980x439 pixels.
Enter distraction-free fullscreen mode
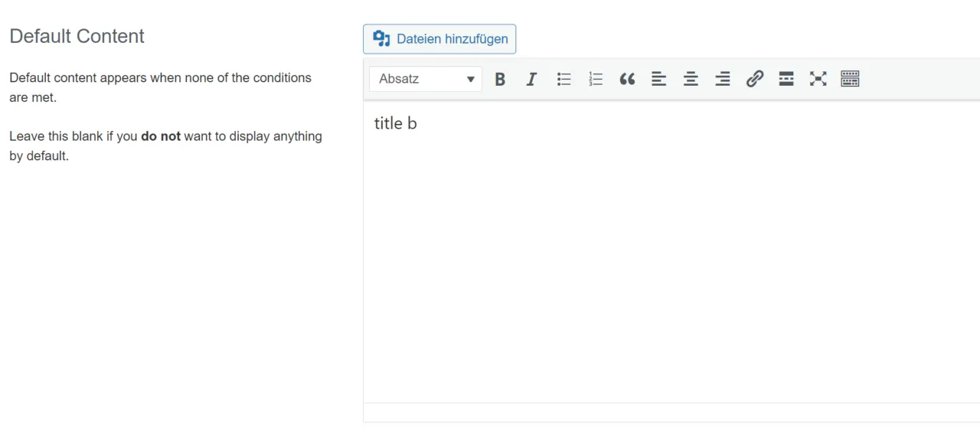pos(818,79)
